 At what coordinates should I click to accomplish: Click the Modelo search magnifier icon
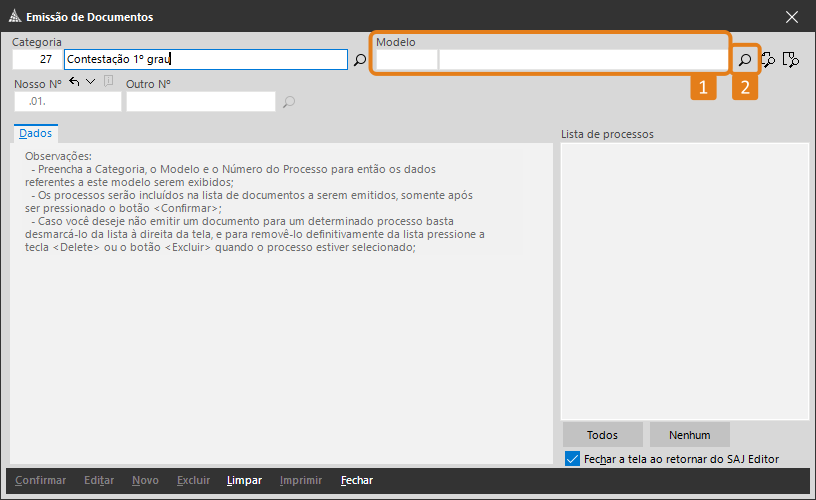(744, 60)
